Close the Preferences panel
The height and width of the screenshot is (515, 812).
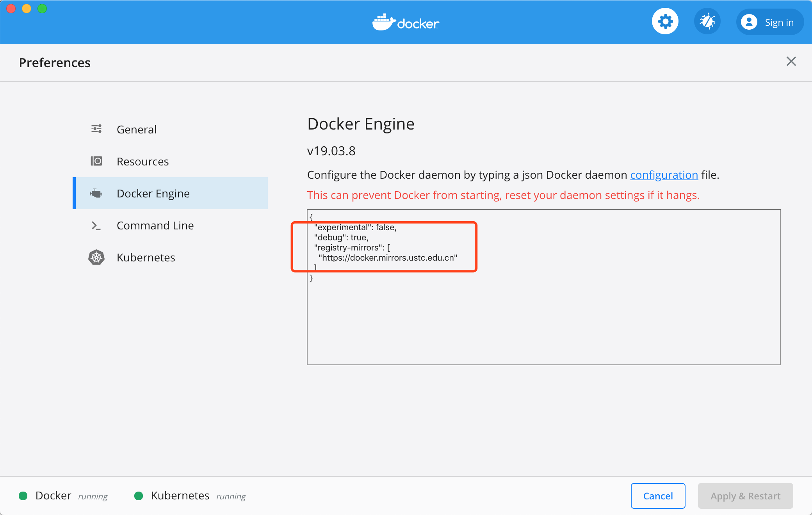pos(791,61)
